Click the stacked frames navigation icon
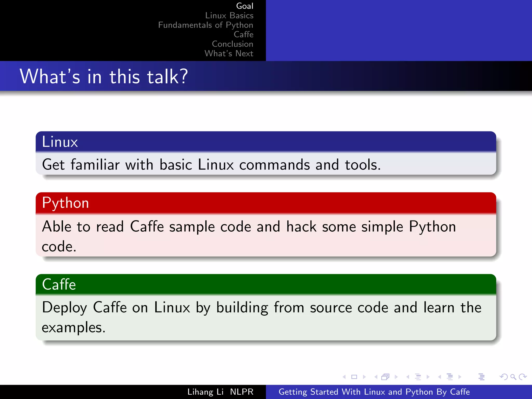 385,377
